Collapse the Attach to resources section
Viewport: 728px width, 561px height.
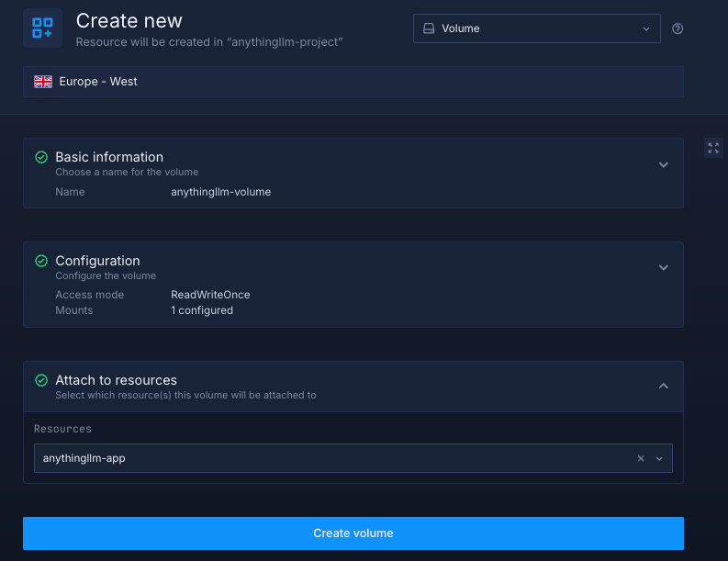pyautogui.click(x=664, y=387)
